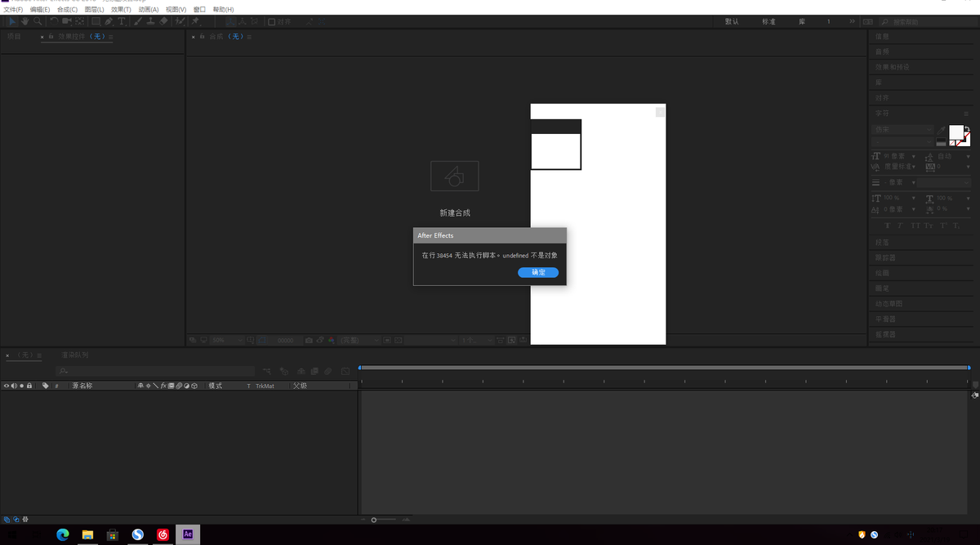Screen dimensions: 980x545
Task: Switch to 标准 workspace
Action: tap(768, 21)
